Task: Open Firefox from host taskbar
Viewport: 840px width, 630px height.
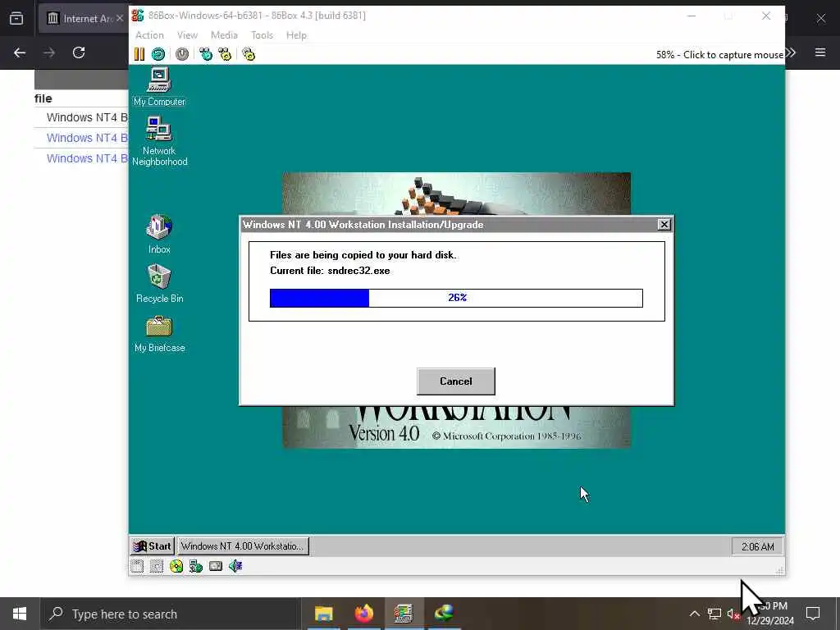Action: tap(363, 614)
